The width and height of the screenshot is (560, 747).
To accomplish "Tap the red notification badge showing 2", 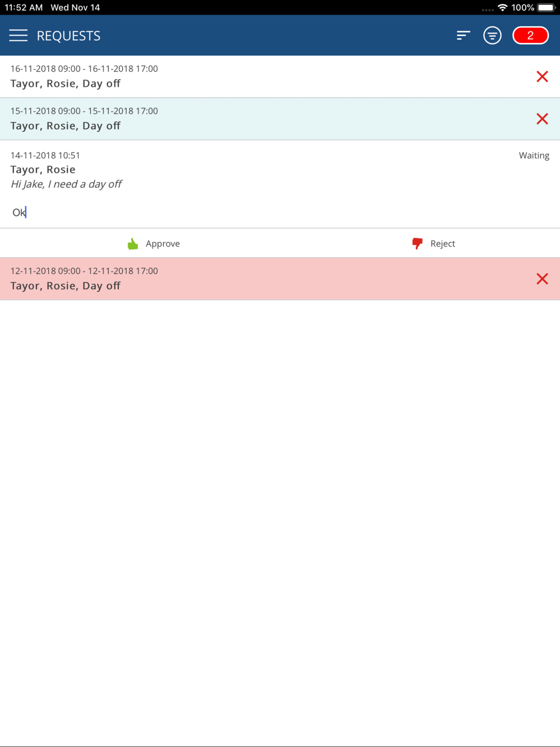I will tap(530, 35).
